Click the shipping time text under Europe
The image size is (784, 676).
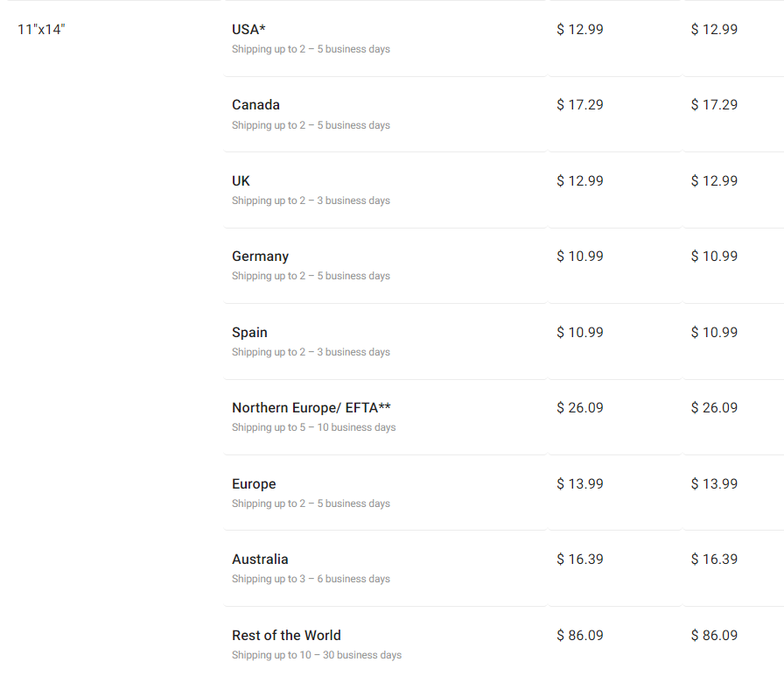click(311, 503)
